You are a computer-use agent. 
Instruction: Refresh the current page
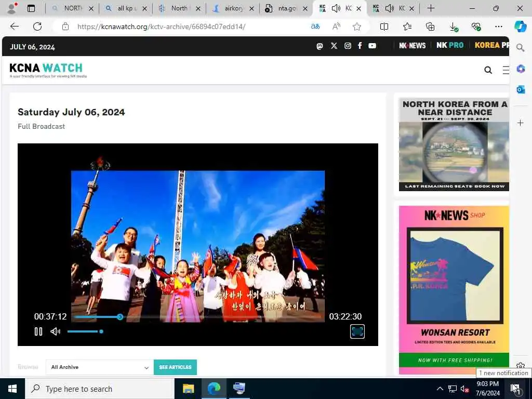37,26
